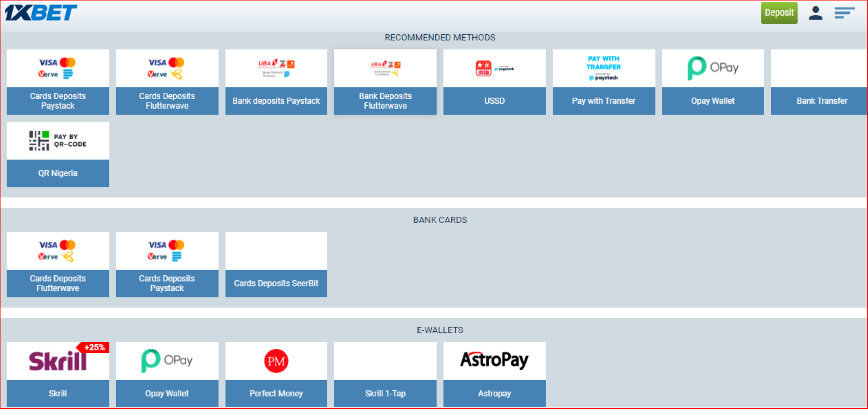Click Visa Verve Flutterwave logo in Bank Cards
868x409 pixels.
click(57, 251)
